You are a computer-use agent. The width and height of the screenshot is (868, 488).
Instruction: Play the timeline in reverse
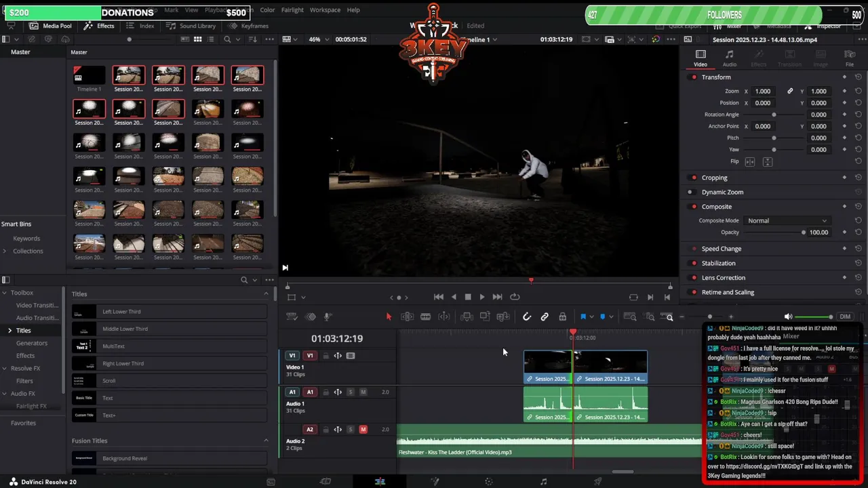454,297
